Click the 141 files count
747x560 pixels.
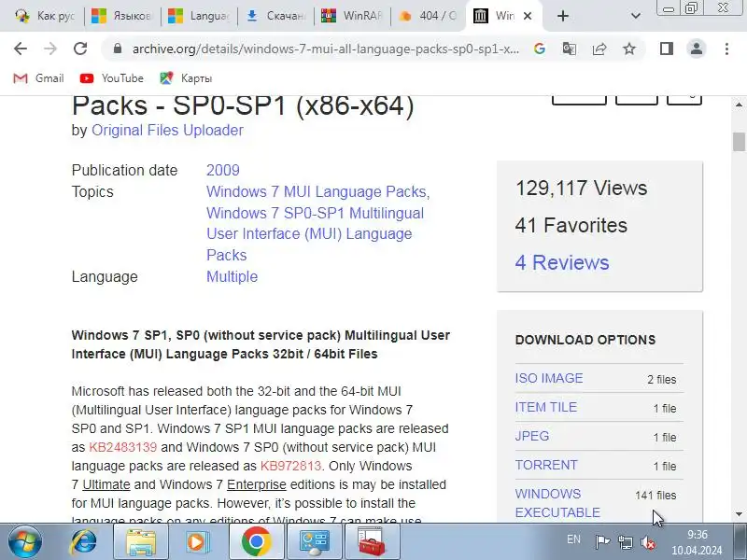click(x=655, y=496)
